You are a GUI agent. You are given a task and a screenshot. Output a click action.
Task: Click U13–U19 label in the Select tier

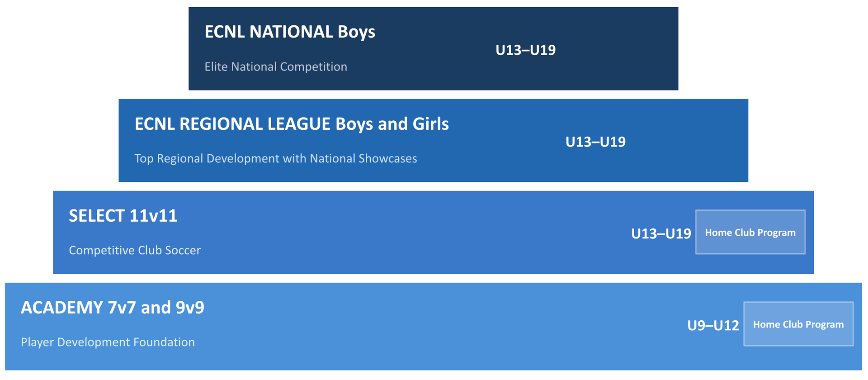660,234
